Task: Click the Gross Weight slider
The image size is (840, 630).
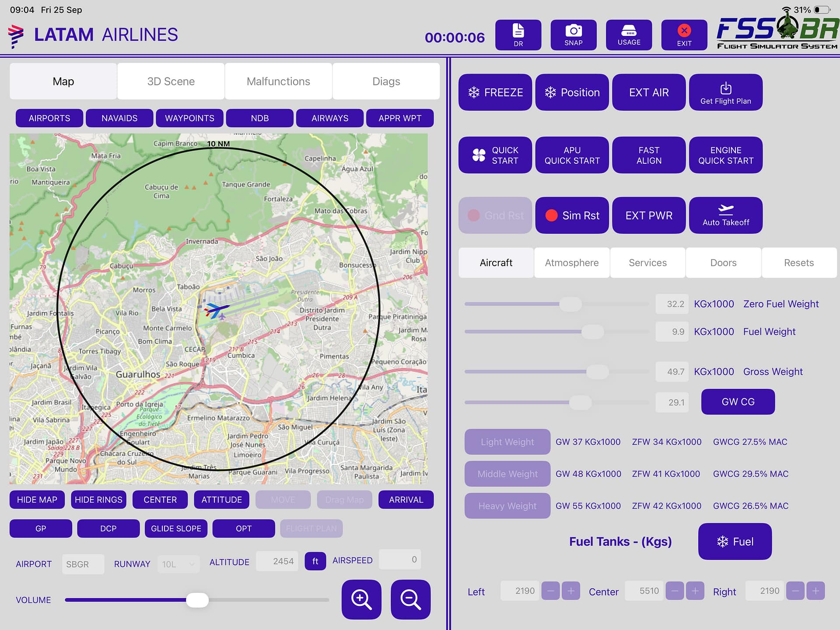Action: 556,372
